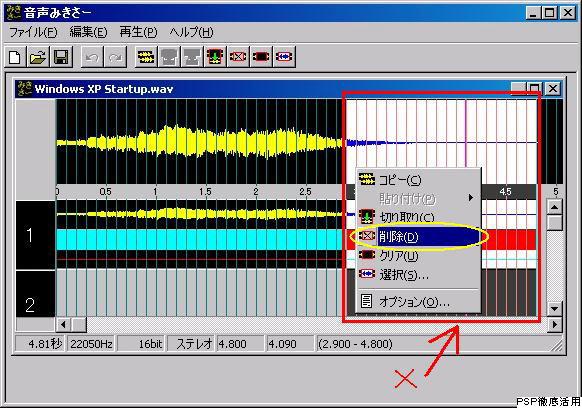Open a file using folder icon

click(38, 57)
